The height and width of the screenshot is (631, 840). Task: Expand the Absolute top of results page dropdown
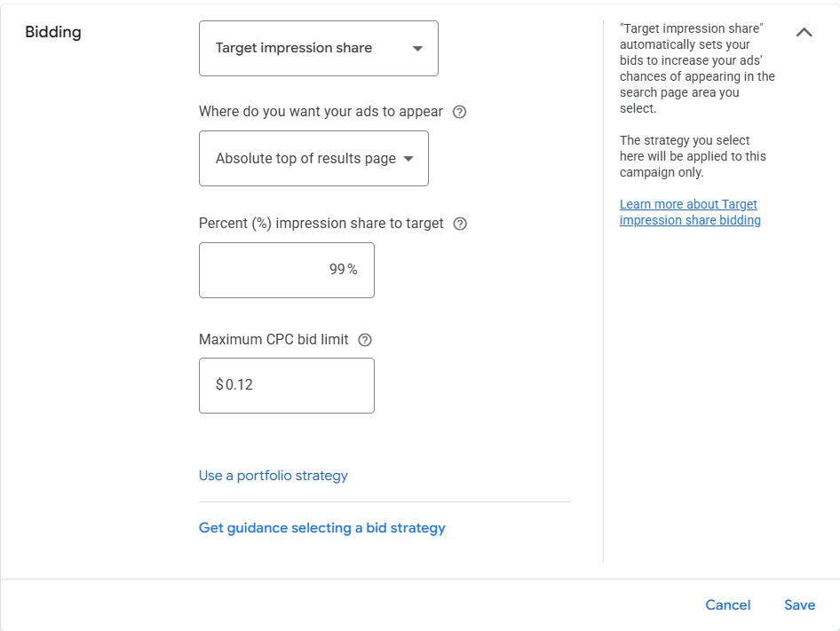(x=313, y=159)
